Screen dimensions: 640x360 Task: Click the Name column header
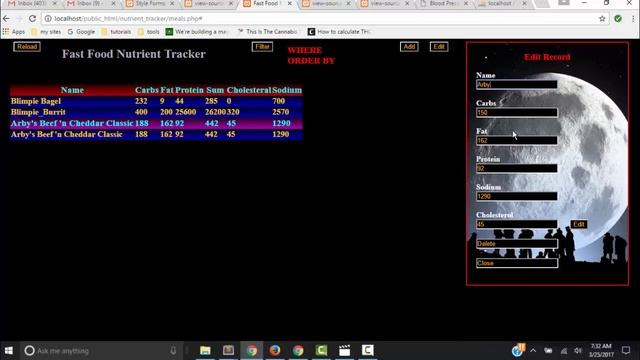(72, 90)
